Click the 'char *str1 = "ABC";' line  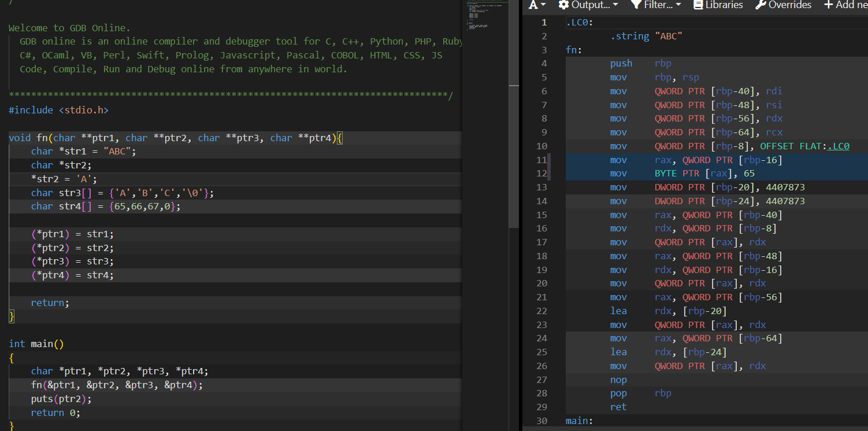tap(84, 151)
